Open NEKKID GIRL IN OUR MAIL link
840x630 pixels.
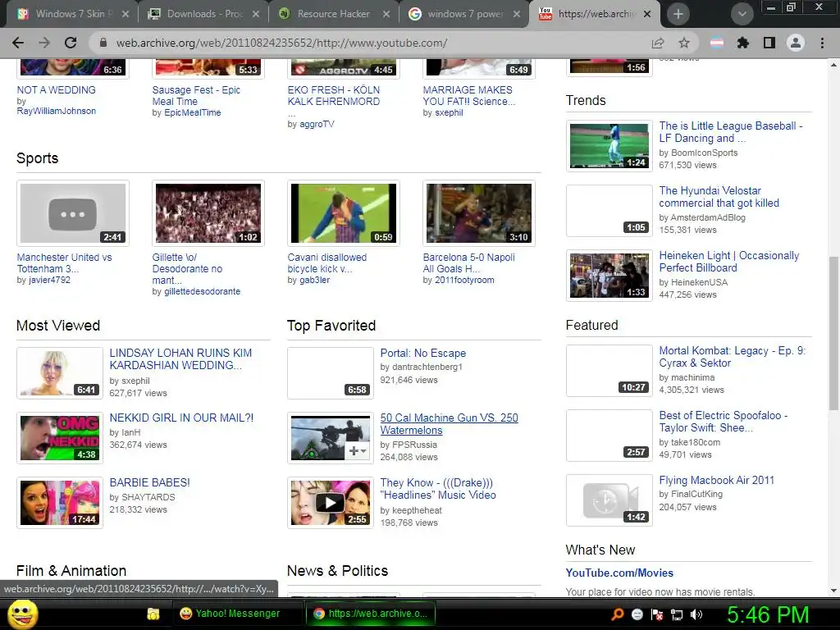181,418
